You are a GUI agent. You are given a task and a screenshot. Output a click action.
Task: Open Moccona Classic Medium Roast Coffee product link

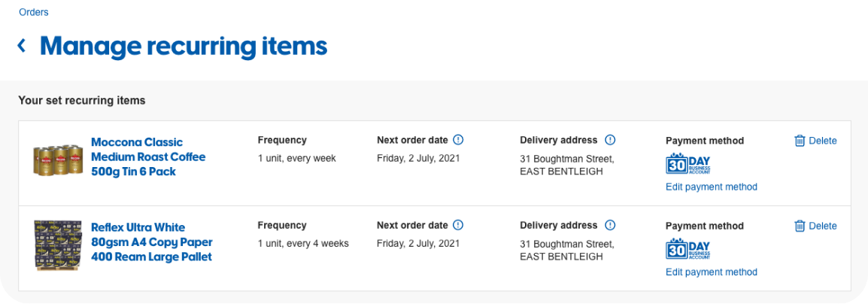pyautogui.click(x=148, y=157)
